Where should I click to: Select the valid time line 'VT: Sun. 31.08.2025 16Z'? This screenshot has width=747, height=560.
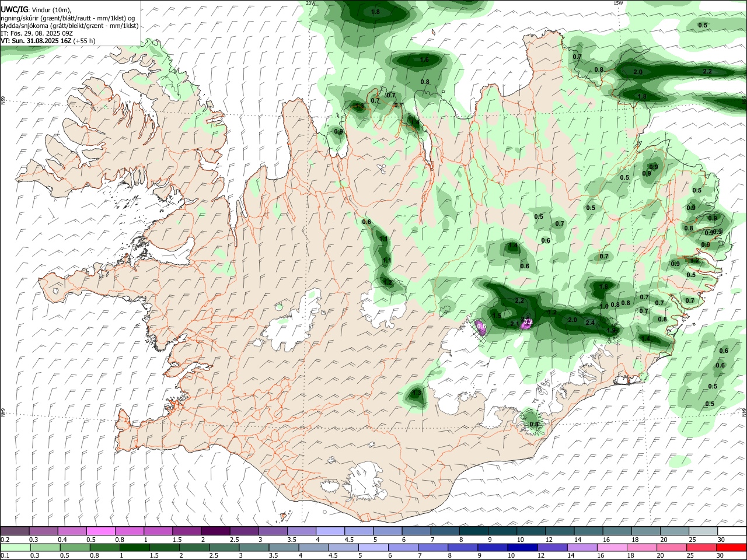point(37,41)
